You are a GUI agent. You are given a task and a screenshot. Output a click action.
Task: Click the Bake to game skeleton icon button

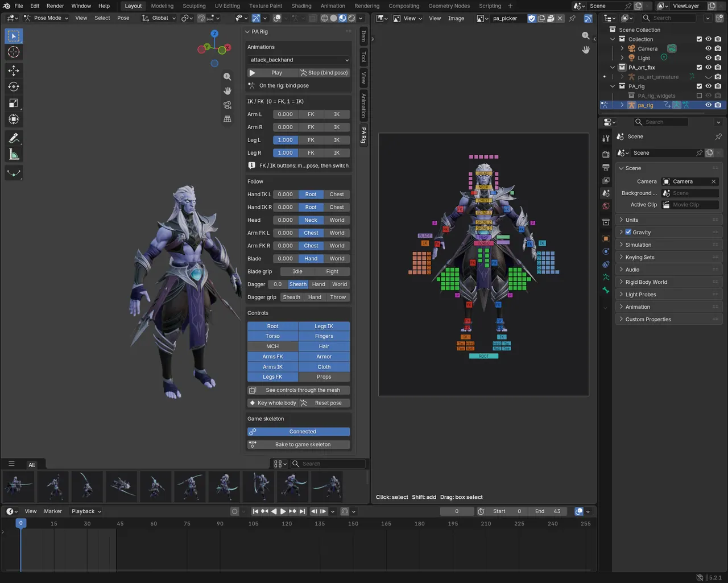pyautogui.click(x=299, y=445)
